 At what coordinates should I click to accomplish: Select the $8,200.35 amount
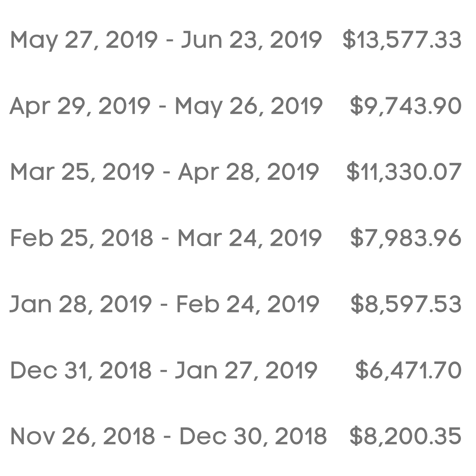[x=405, y=436]
